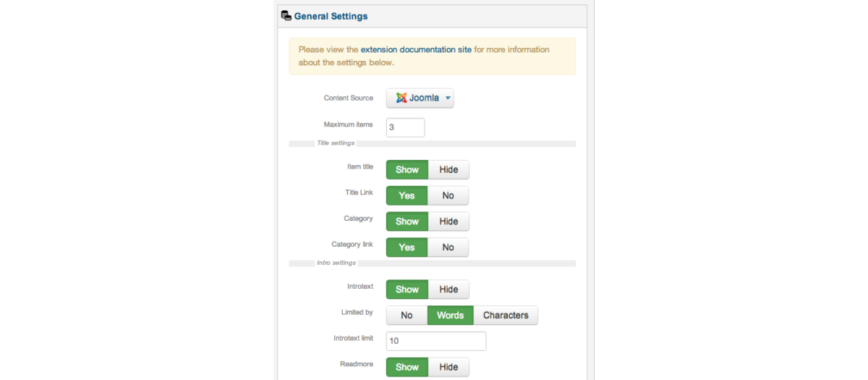Image resolution: width=868 pixels, height=380 pixels.
Task: Expand the dropdown arrow beside Joomla
Action: 448,98
